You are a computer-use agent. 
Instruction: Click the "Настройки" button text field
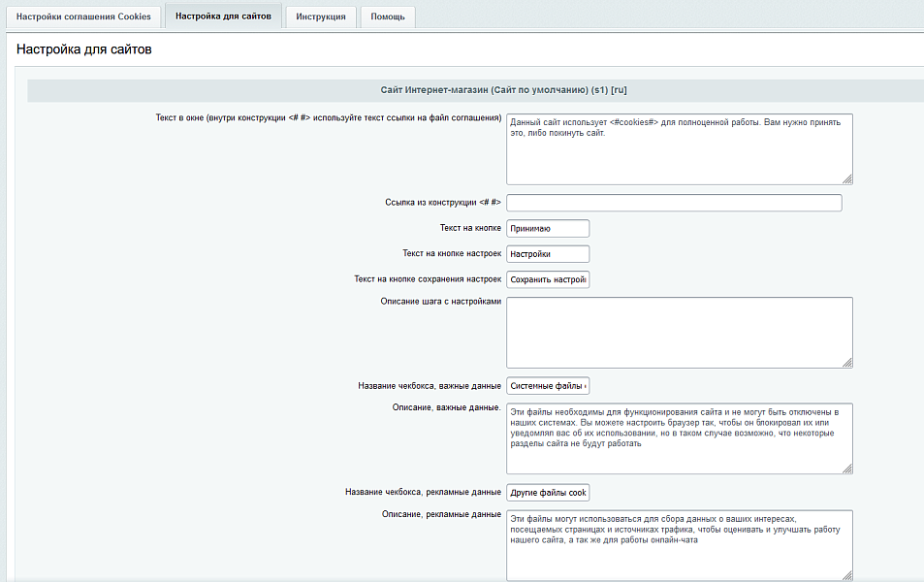(x=548, y=253)
